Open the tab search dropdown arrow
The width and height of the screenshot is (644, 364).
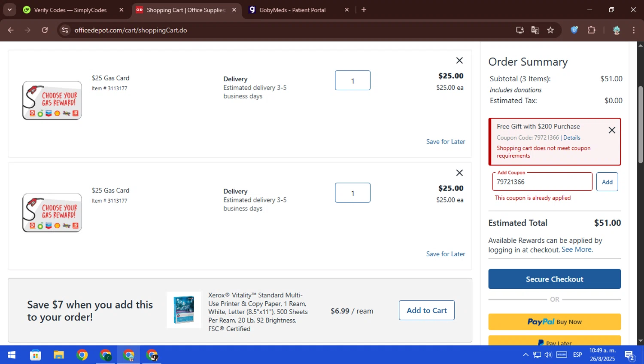click(9, 10)
